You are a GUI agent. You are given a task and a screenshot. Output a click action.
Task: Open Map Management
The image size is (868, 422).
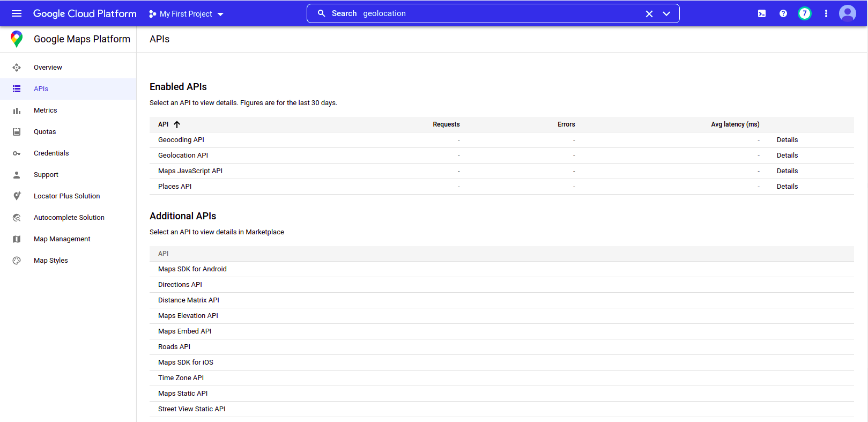tap(68, 239)
